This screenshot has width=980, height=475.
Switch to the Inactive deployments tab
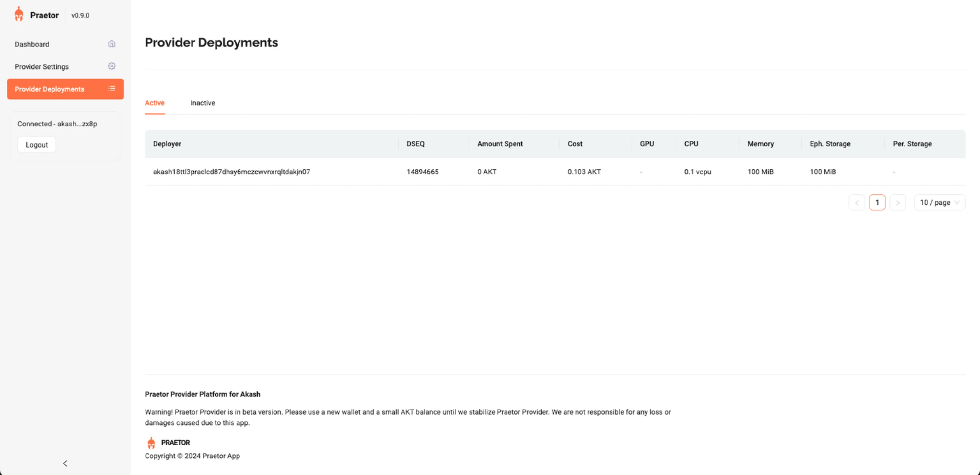click(203, 103)
